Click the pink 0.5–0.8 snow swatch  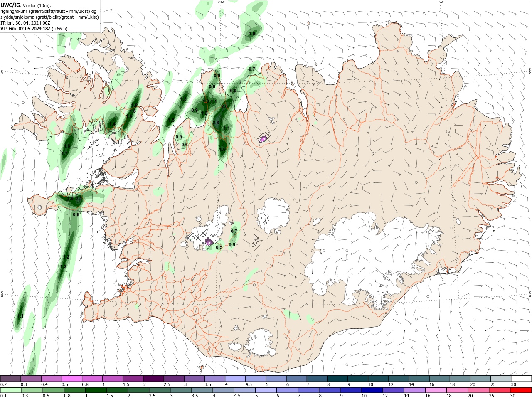(x=72, y=379)
